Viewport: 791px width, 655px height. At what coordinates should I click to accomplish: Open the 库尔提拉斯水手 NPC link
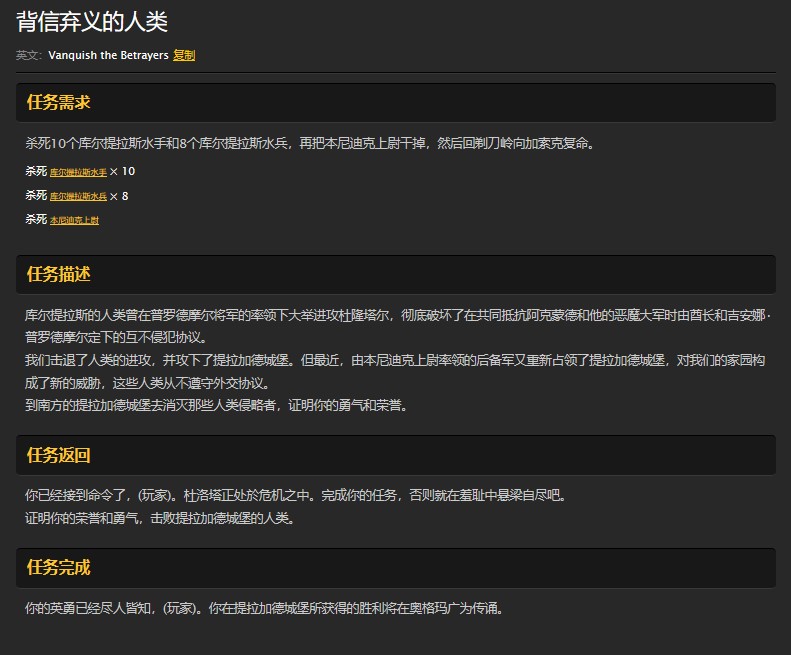coord(78,172)
